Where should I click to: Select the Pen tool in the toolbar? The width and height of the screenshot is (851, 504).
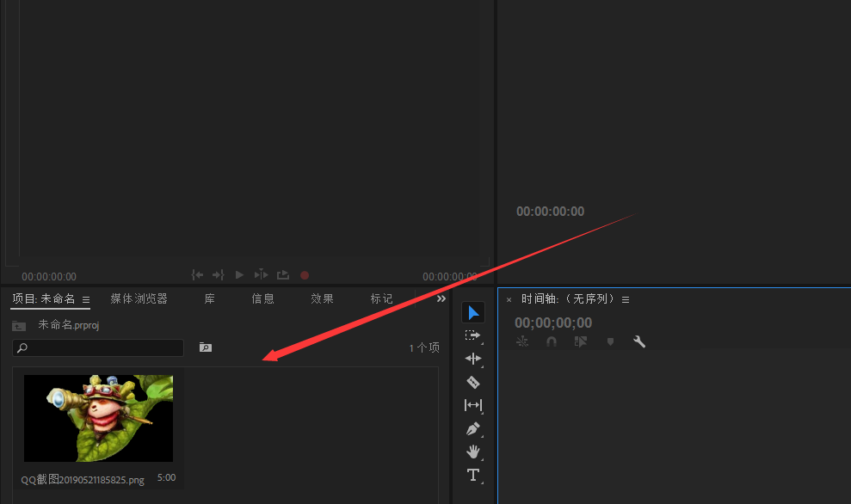(x=473, y=428)
